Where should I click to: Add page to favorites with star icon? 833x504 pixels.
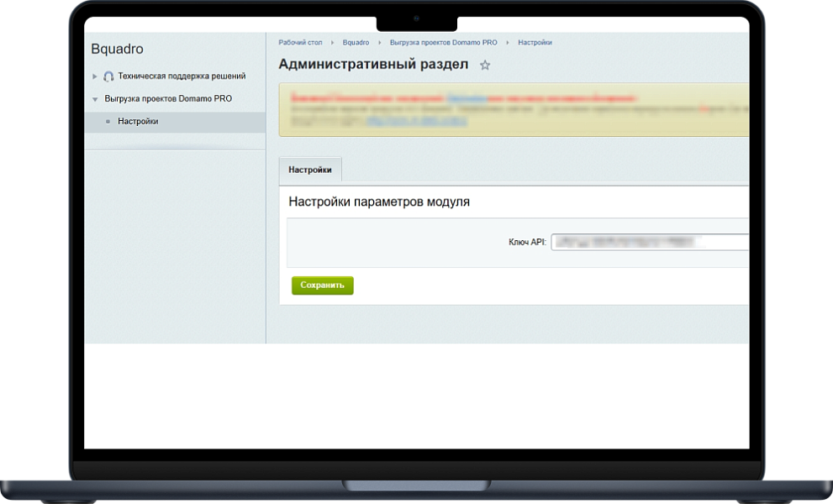pyautogui.click(x=485, y=66)
